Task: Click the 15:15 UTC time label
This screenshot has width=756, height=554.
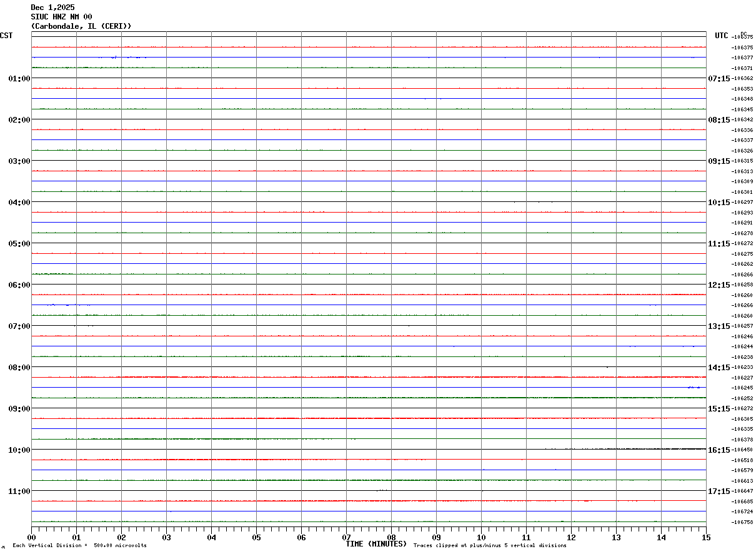Action: (719, 409)
